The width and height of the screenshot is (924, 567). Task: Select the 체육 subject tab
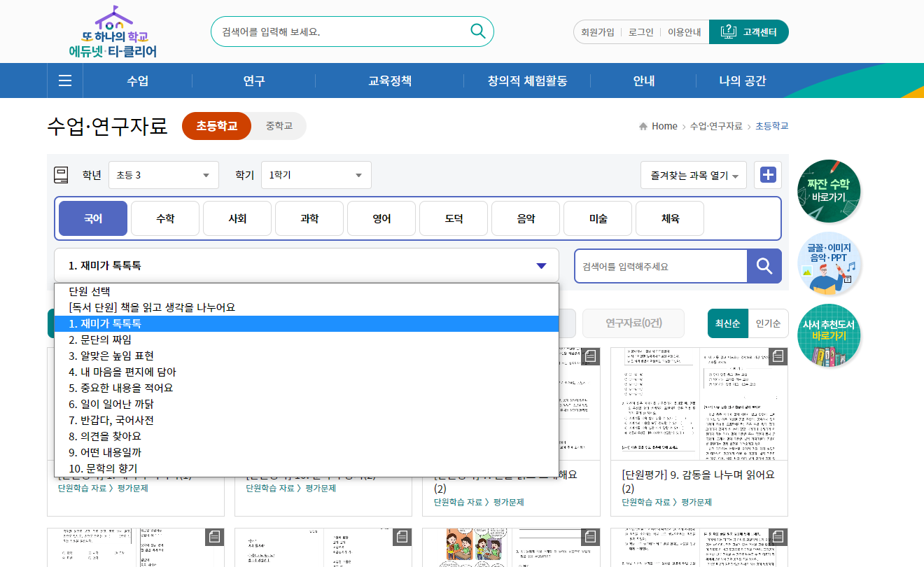pyautogui.click(x=670, y=218)
